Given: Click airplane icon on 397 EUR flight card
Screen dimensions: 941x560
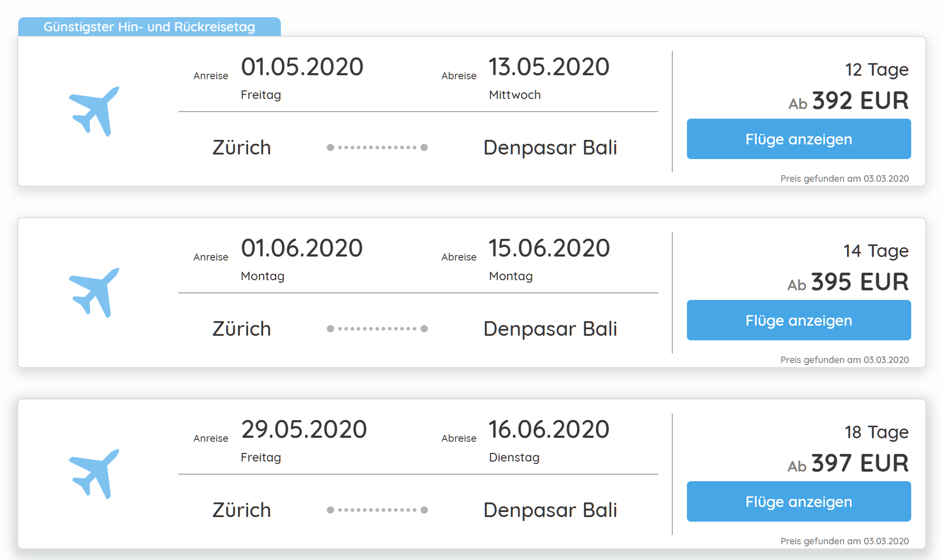Looking at the screenshot, I should click(94, 474).
